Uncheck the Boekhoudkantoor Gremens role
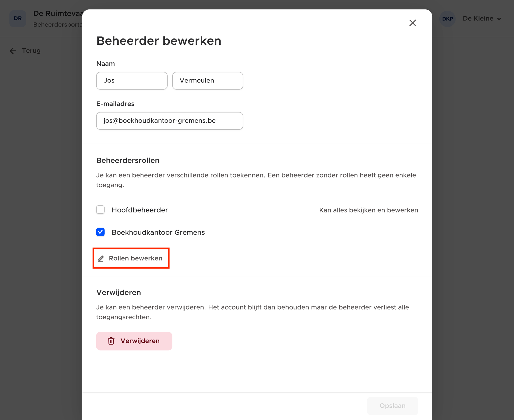The width and height of the screenshot is (514, 420). (x=100, y=232)
